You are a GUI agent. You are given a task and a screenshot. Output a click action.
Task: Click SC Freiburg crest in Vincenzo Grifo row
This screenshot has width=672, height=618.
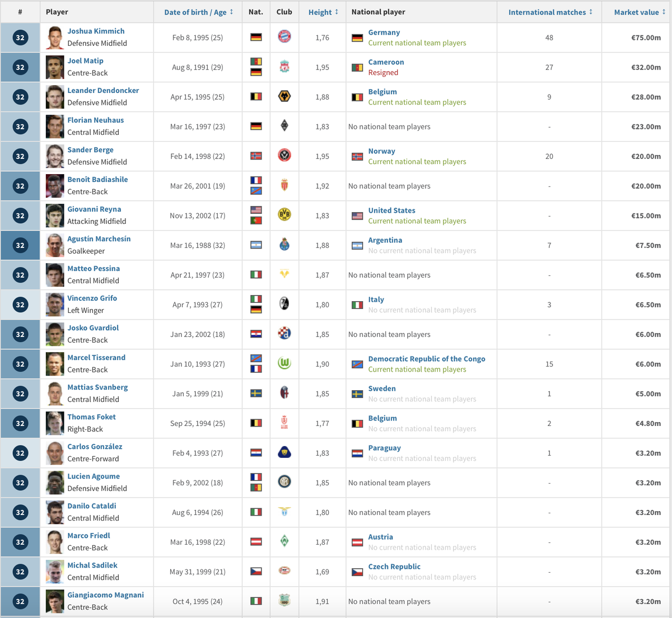[x=284, y=304]
